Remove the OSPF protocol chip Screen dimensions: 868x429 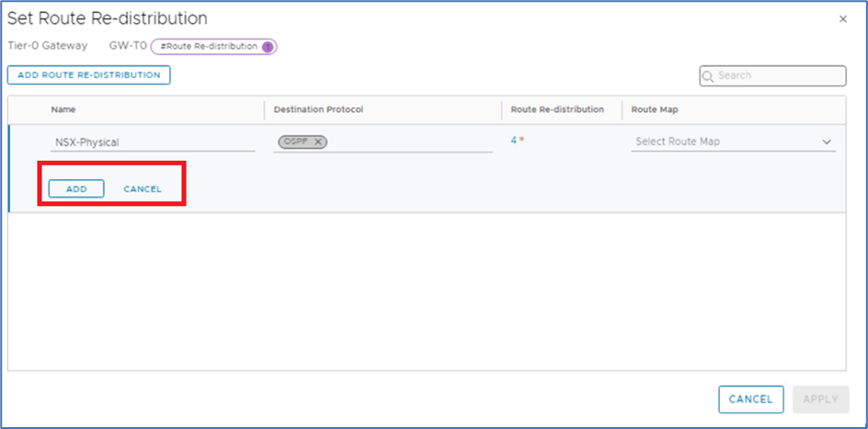point(318,141)
